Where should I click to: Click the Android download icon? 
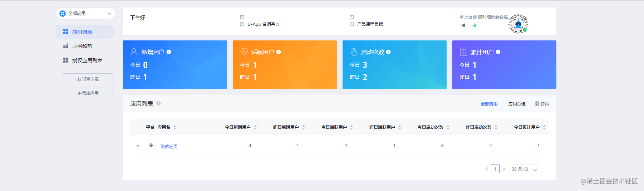[x=475, y=25]
